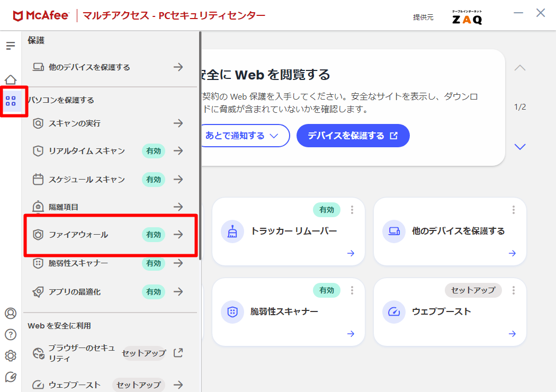Click the 1/2 page indicator
The image size is (556, 392).
coord(520,107)
